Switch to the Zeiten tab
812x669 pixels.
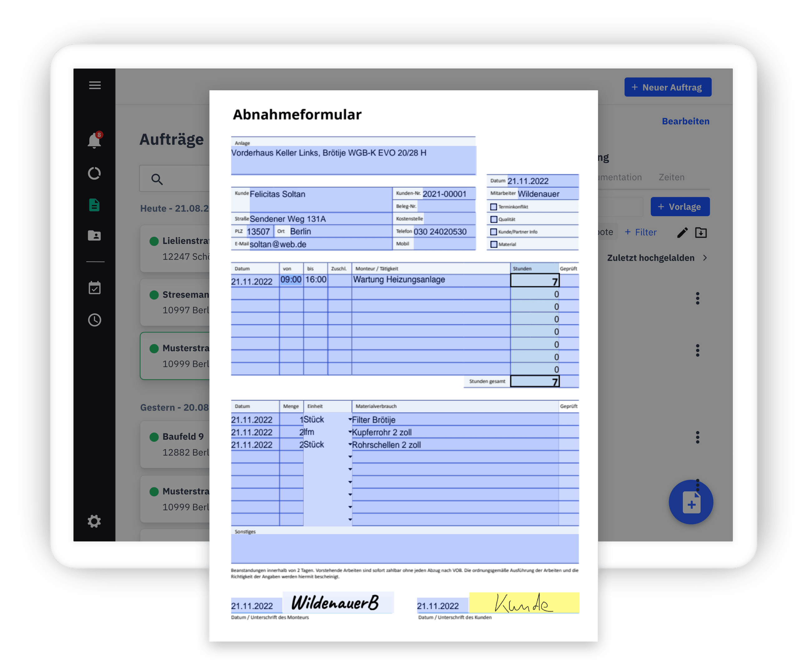point(671,177)
